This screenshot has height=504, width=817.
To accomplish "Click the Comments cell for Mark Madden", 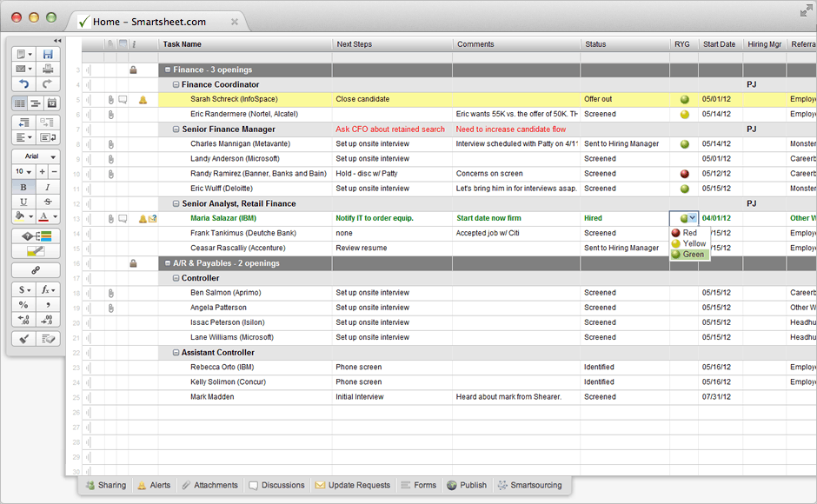I will [516, 397].
